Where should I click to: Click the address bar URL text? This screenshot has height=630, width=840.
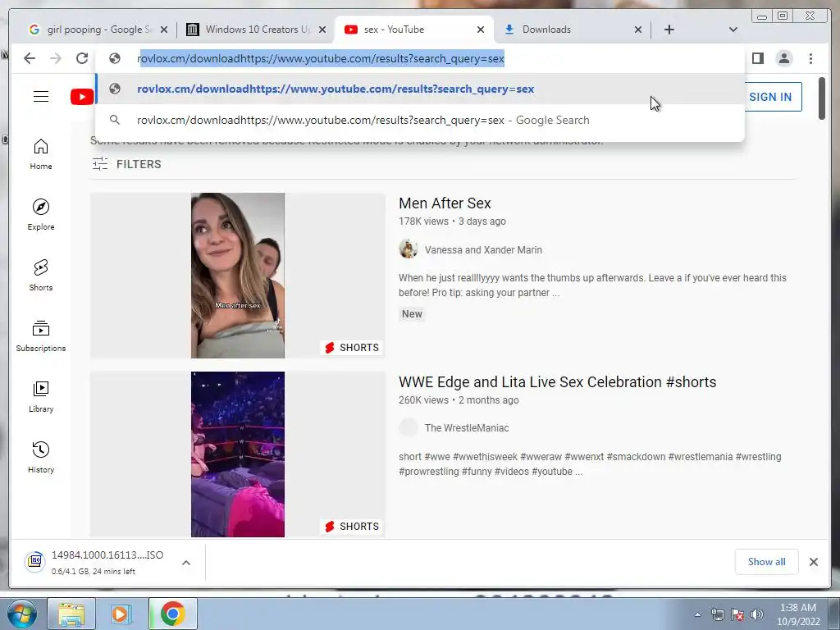point(321,58)
